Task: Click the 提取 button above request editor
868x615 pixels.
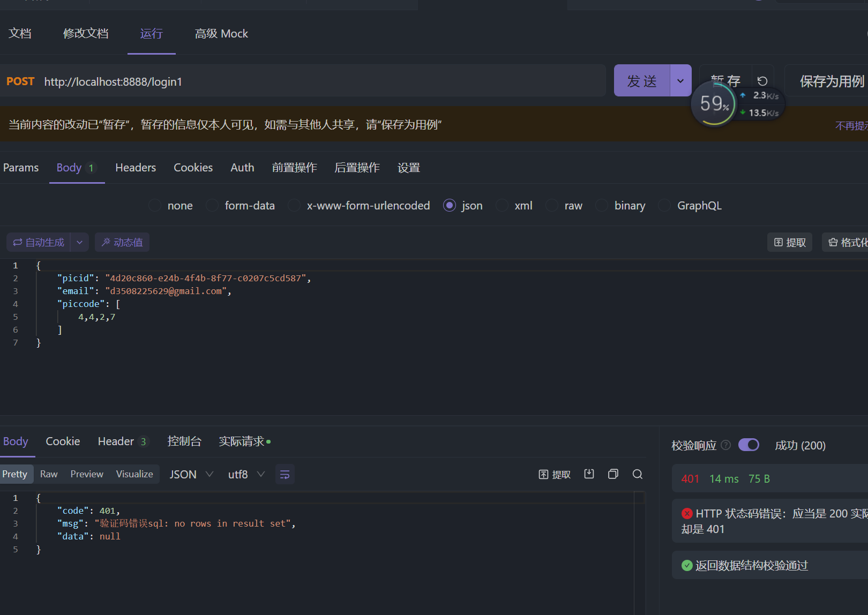Action: coord(790,242)
